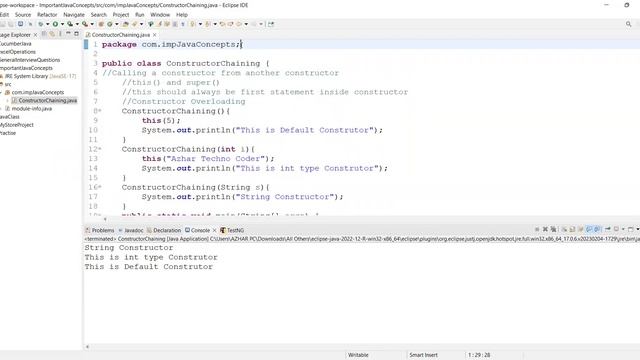This screenshot has height=360, width=640.
Task: Click the Console horizontal scrollbar left arrow
Action: [87, 347]
